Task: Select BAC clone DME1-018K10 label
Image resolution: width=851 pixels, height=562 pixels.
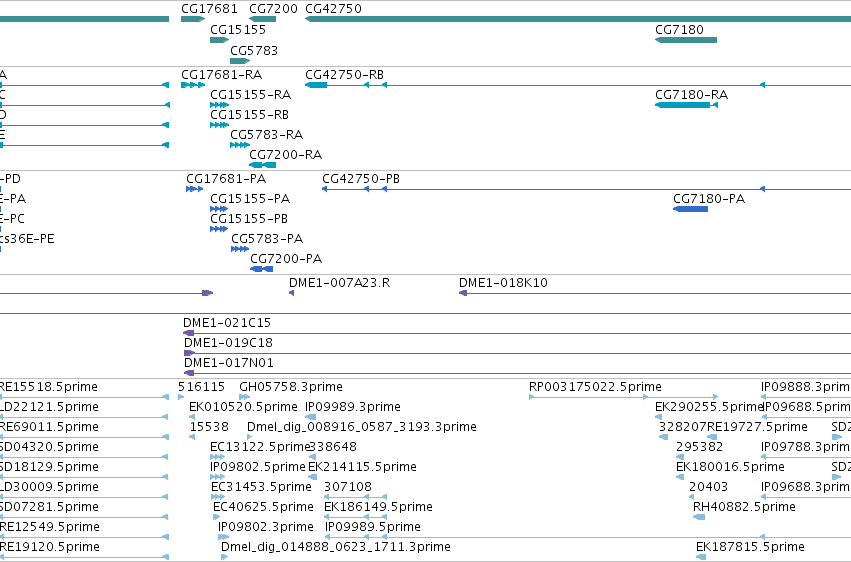Action: [x=503, y=283]
